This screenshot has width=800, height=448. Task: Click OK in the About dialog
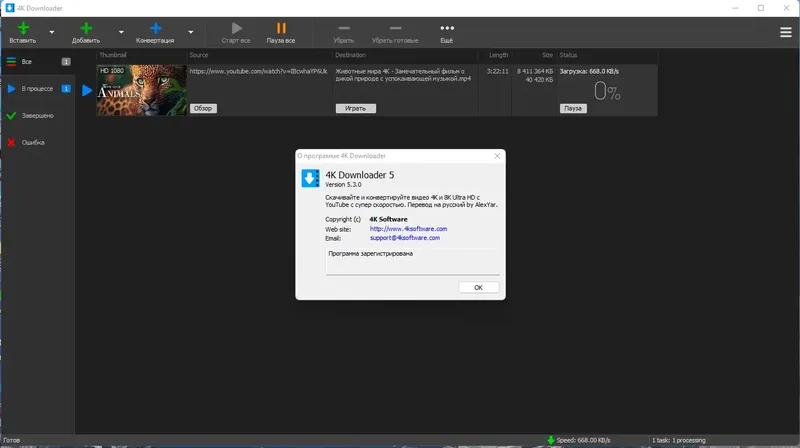(x=478, y=288)
